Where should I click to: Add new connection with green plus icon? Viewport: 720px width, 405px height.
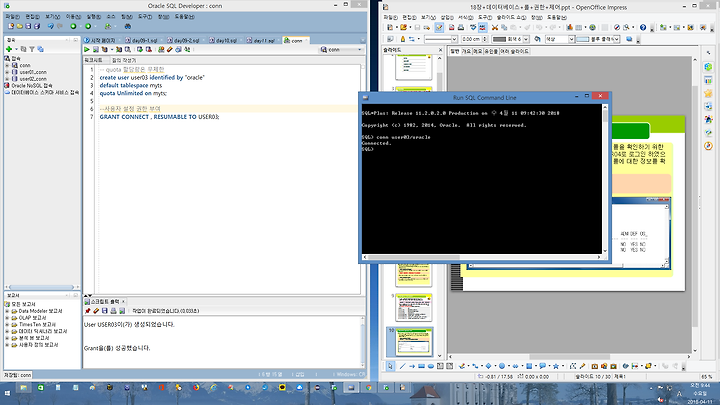point(9,49)
